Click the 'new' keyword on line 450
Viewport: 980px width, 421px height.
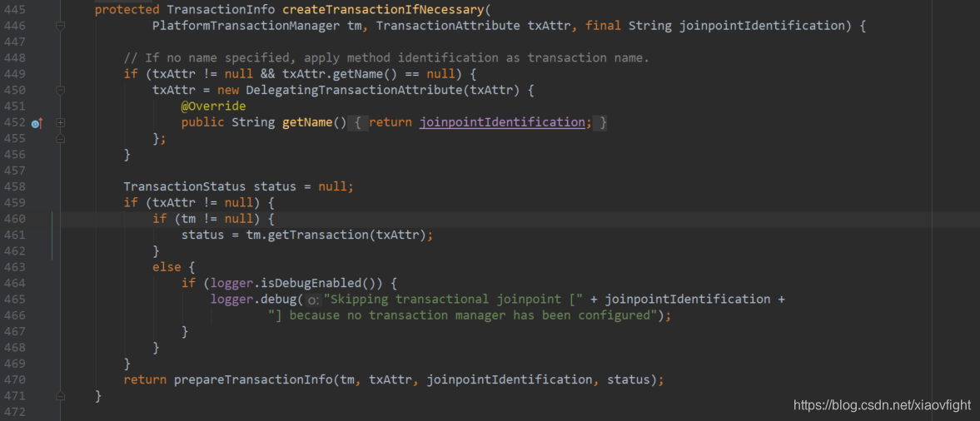[228, 91]
